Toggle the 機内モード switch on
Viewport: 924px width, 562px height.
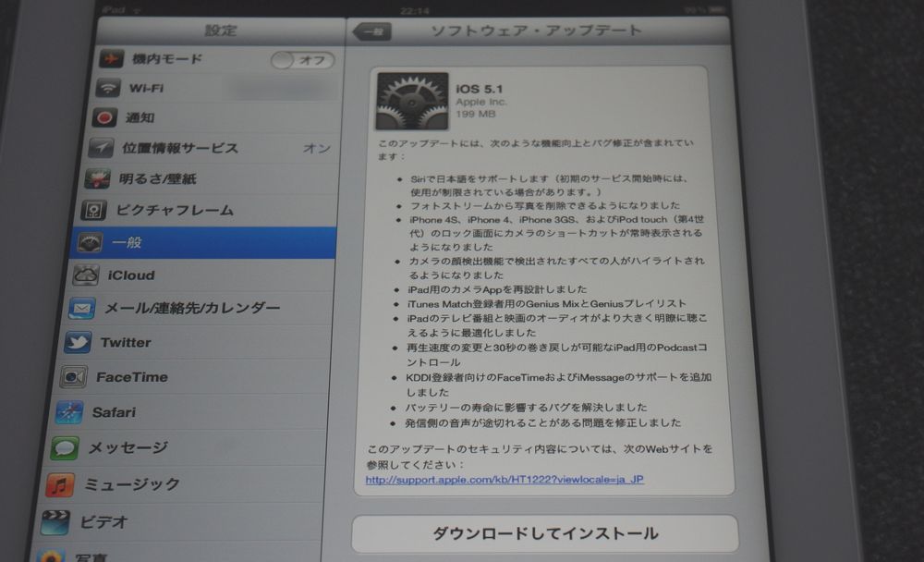(302, 60)
